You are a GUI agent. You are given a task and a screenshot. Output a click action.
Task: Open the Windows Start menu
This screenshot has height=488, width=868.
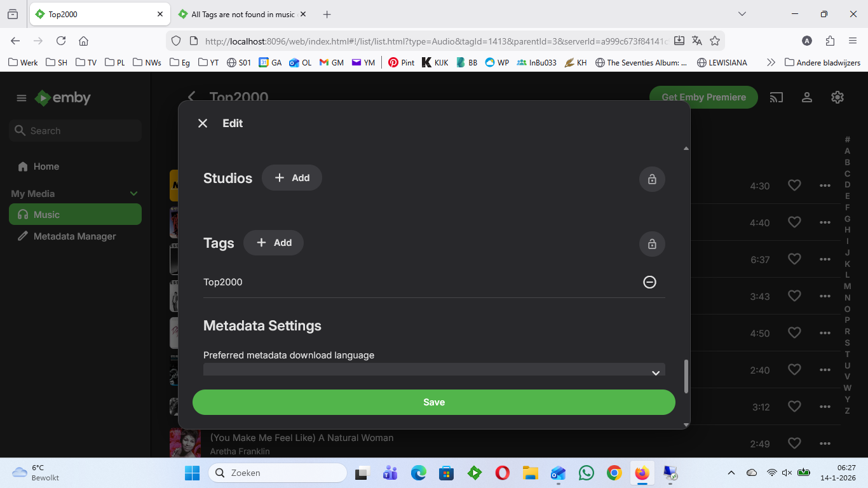point(192,473)
